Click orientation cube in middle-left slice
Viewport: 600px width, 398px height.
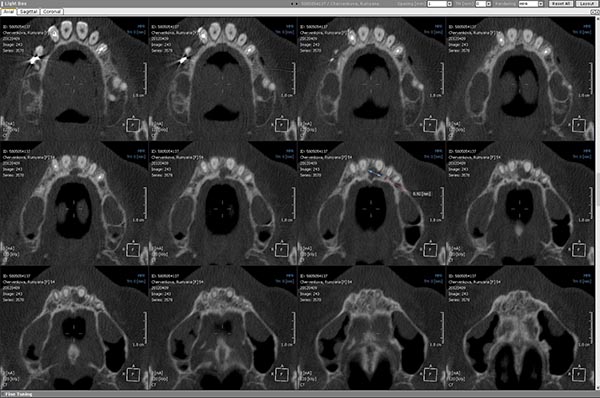tap(133, 250)
